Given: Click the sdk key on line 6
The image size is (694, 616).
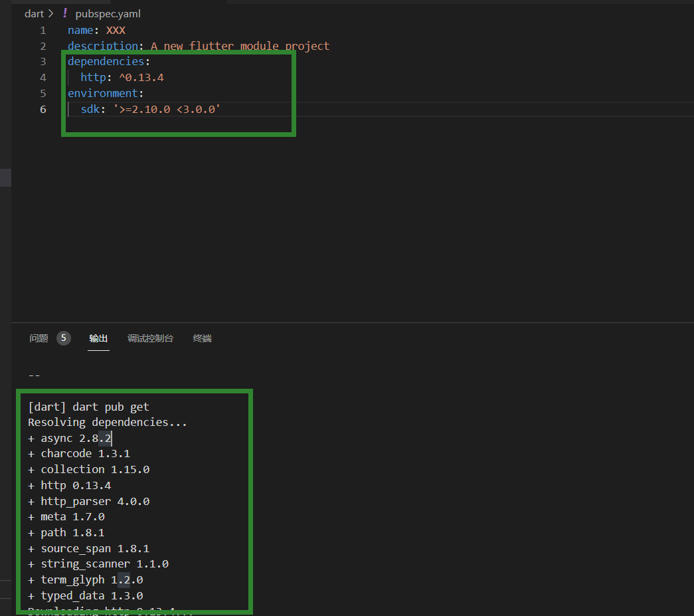Looking at the screenshot, I should click(90, 110).
